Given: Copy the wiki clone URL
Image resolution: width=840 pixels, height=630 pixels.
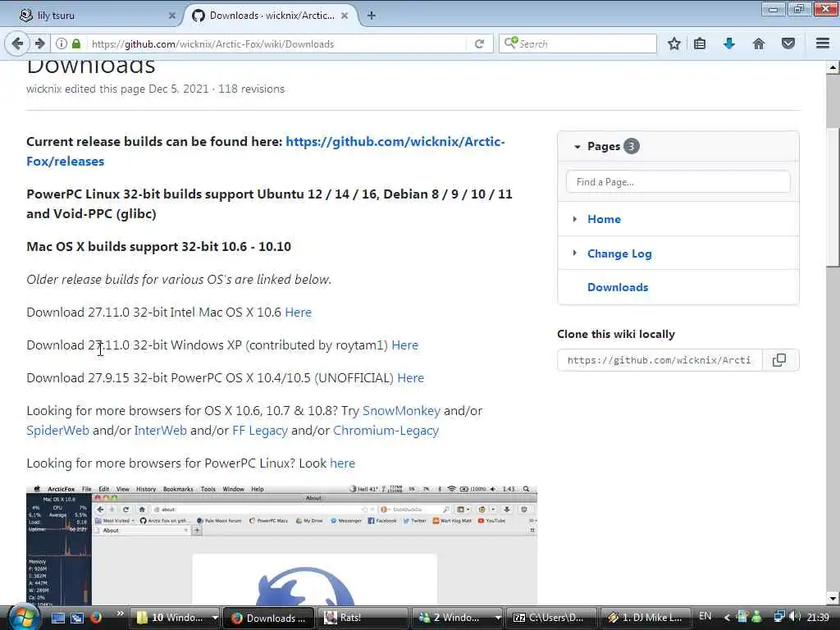Looking at the screenshot, I should [779, 360].
